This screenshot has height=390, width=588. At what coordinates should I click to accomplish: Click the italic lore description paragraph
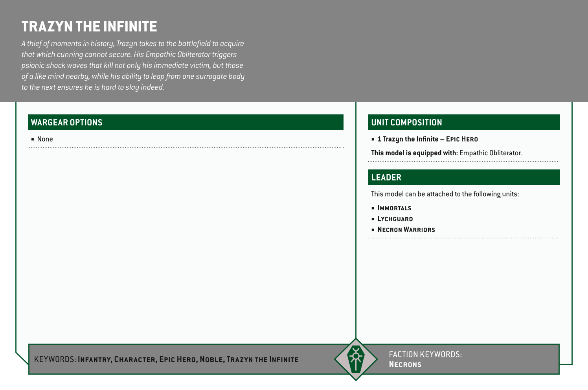click(132, 65)
